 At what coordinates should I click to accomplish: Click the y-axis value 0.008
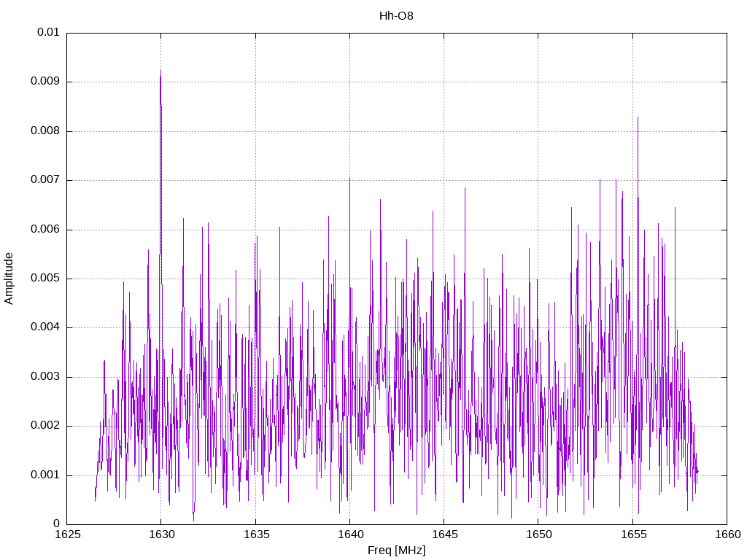[x=45, y=131]
